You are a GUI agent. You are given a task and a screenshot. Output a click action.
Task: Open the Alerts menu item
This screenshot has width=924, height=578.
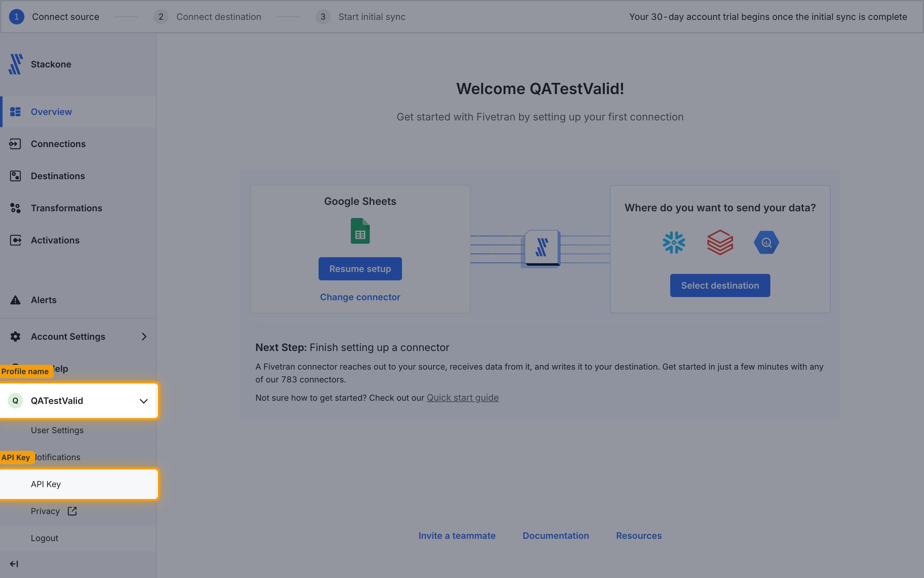[78, 300]
